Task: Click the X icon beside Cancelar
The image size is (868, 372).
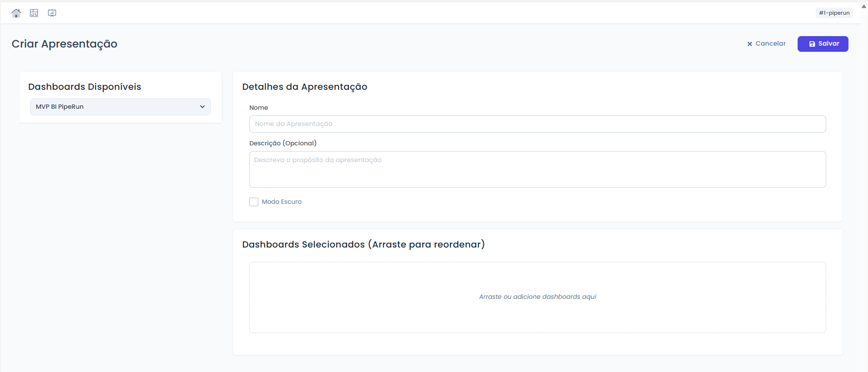Action: [750, 44]
